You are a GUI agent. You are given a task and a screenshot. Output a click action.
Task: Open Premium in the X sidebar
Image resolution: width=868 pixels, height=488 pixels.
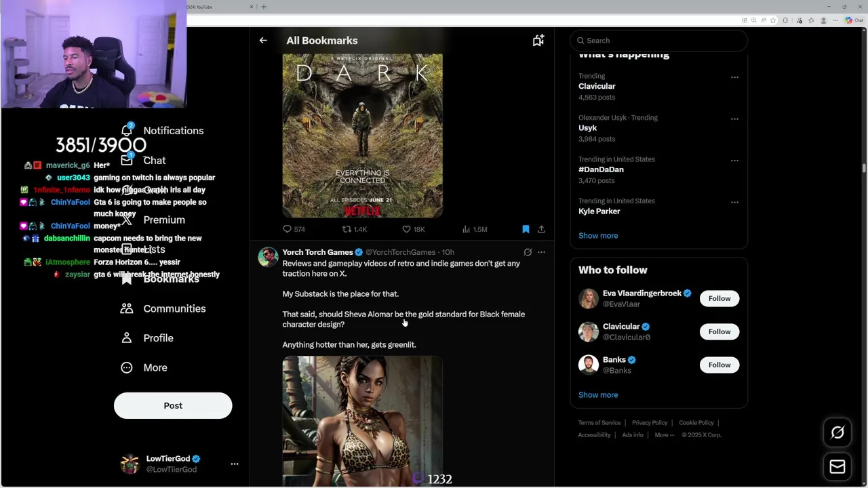coord(153,220)
